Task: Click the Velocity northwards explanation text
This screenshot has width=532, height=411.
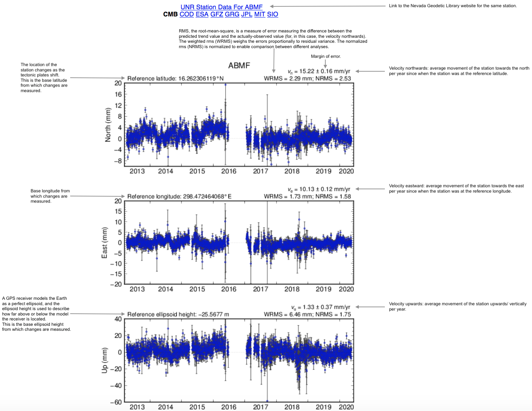Action: 459,71
